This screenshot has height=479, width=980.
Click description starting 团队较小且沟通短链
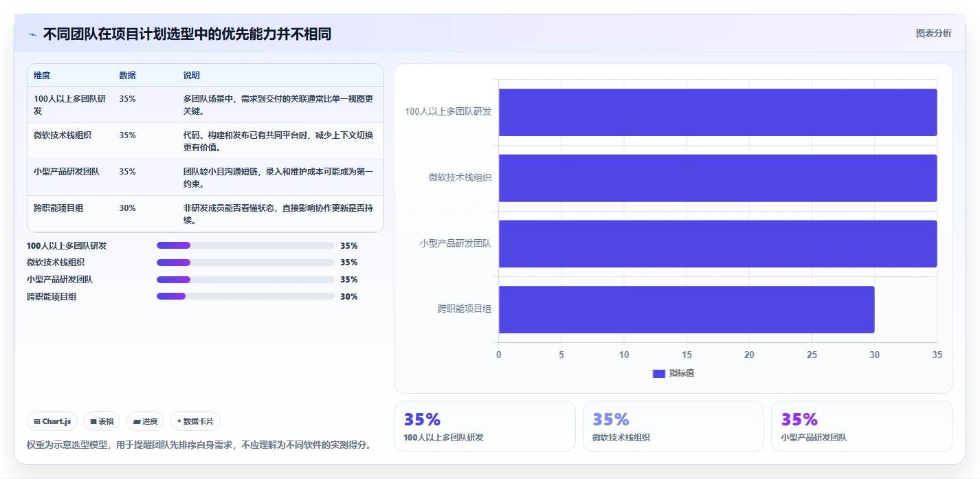click(278, 177)
